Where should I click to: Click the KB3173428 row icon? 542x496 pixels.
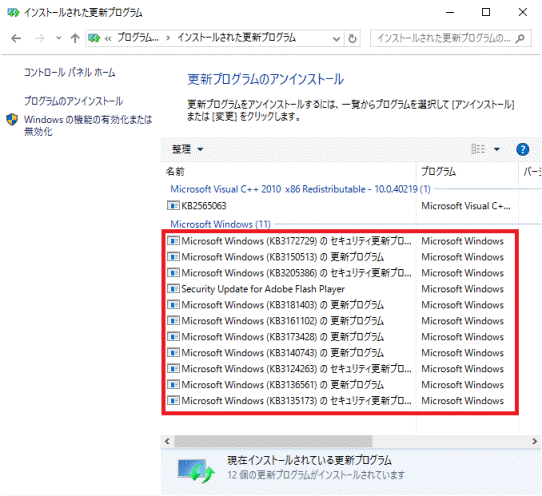click(173, 336)
